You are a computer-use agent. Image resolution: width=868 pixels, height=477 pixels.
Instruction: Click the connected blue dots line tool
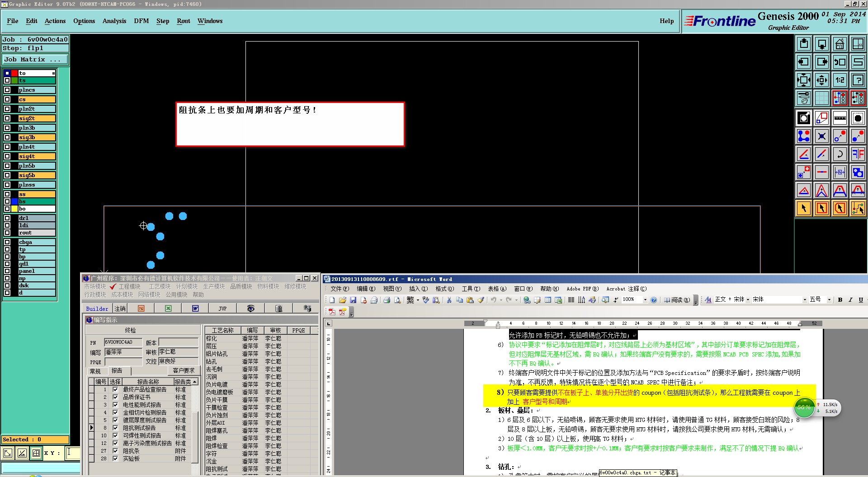tap(803, 136)
